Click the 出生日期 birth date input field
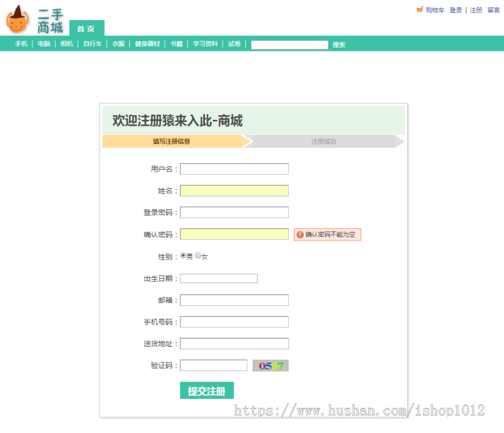This screenshot has height=433, width=504. (x=218, y=278)
